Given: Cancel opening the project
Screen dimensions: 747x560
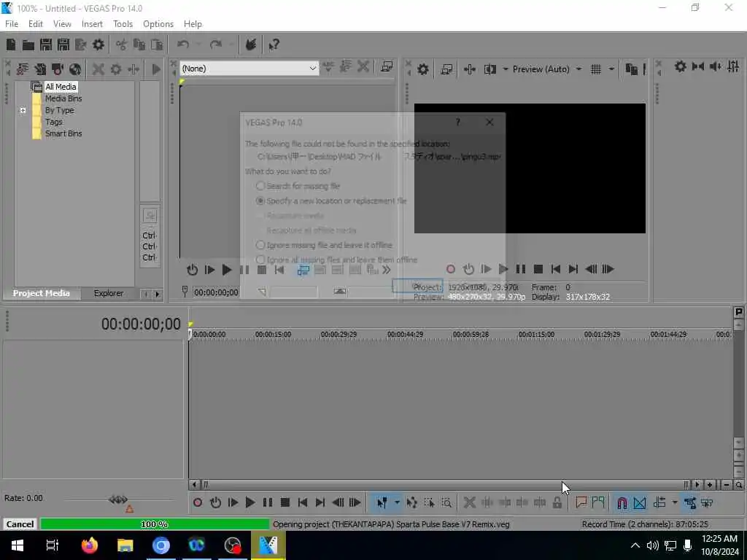Looking at the screenshot, I should click(x=20, y=524).
